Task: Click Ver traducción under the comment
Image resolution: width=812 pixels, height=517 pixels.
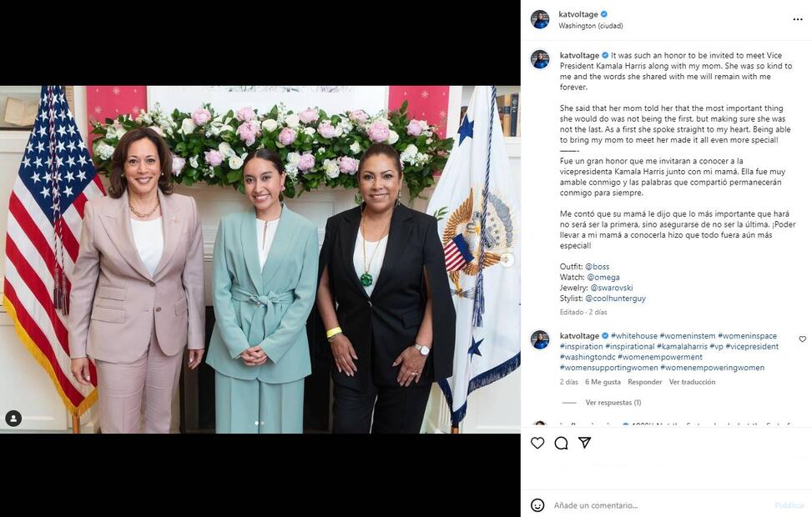Action: click(x=692, y=382)
